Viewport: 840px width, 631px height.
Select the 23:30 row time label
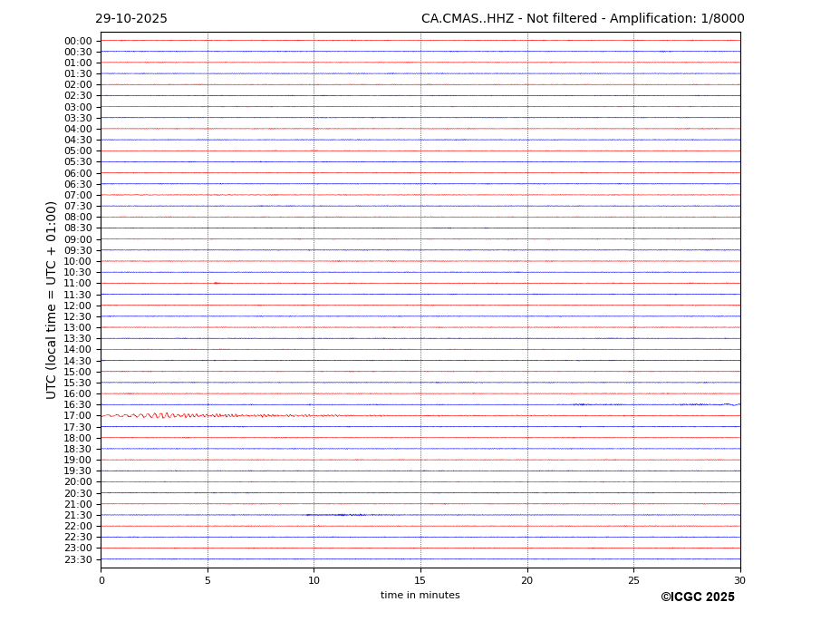pos(78,559)
